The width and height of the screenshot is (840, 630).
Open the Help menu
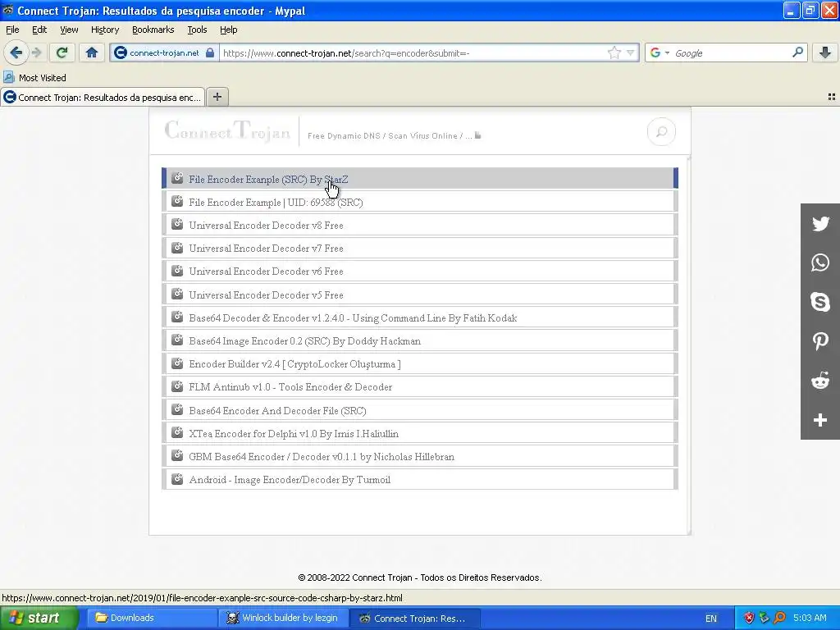pos(229,30)
